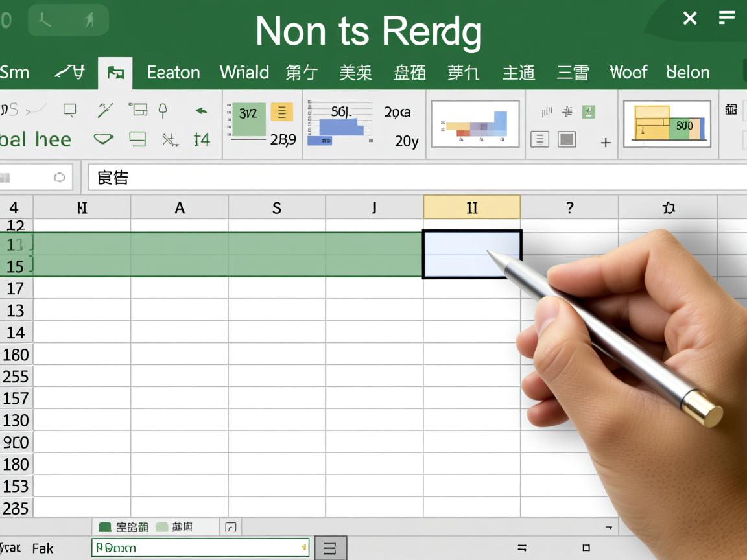Click the hamburger menu icon in the title bar
Screen dimensions: 747x560
pyautogui.click(x=726, y=18)
